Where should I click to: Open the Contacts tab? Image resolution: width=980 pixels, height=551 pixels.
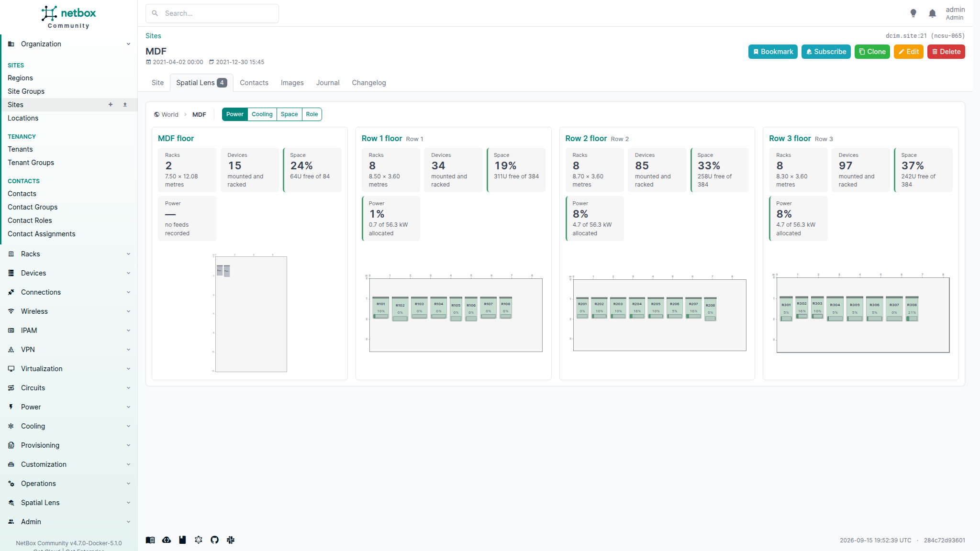(x=254, y=83)
